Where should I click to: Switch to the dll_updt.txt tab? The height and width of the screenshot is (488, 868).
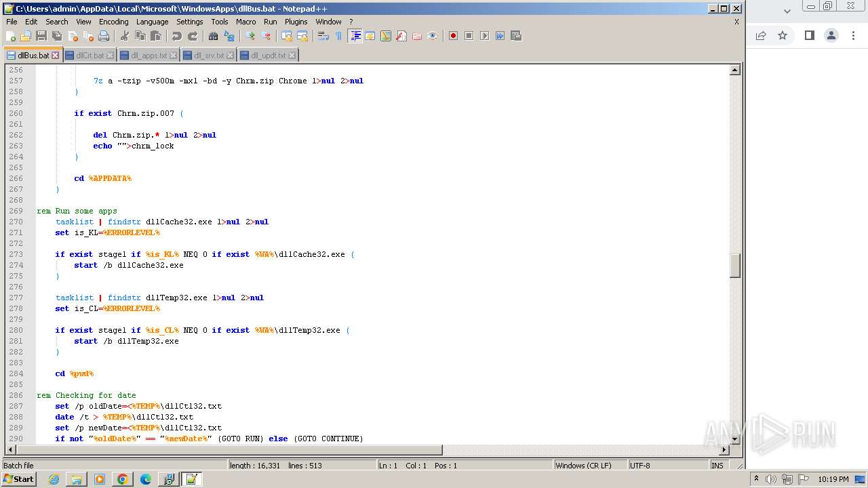click(x=268, y=56)
